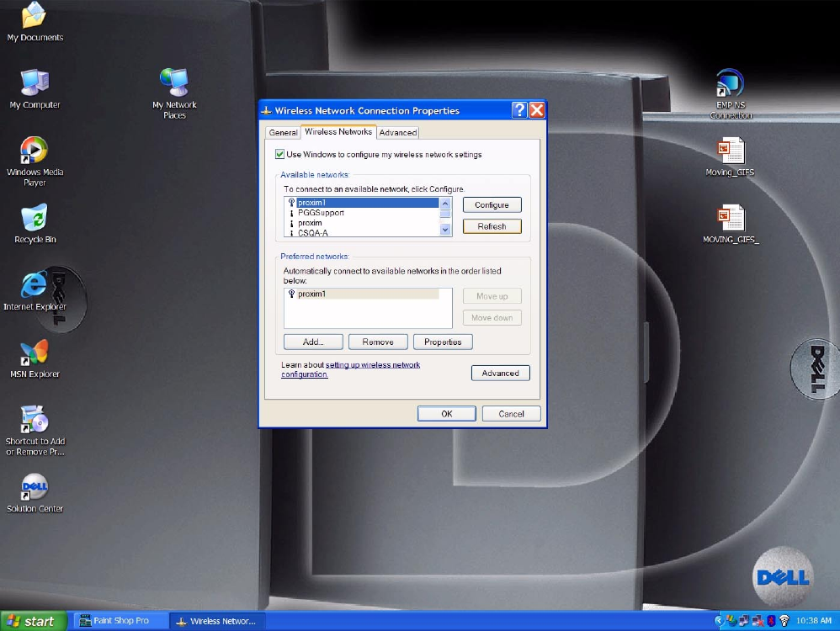Select Windows Media Player desktop shortcut
840x631 pixels.
(35, 162)
